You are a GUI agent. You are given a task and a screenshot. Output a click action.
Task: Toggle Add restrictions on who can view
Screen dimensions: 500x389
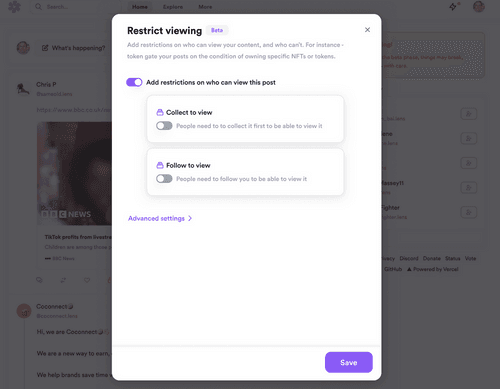pyautogui.click(x=134, y=82)
